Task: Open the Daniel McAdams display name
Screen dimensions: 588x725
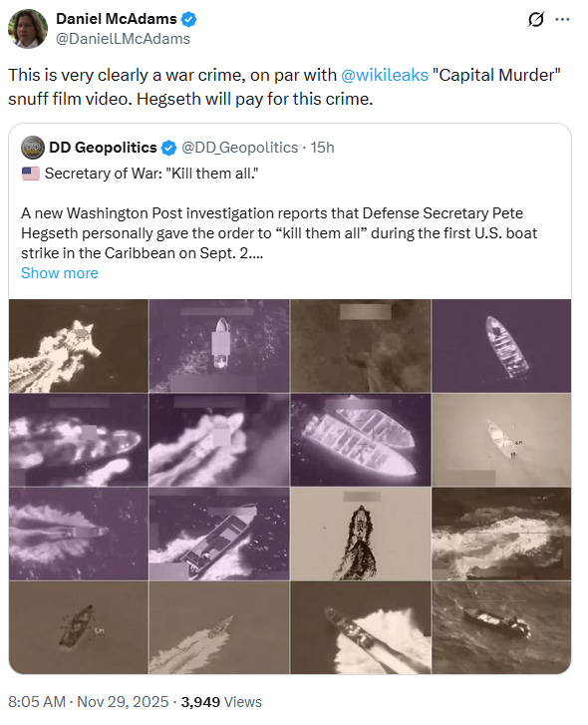Action: click(117, 19)
